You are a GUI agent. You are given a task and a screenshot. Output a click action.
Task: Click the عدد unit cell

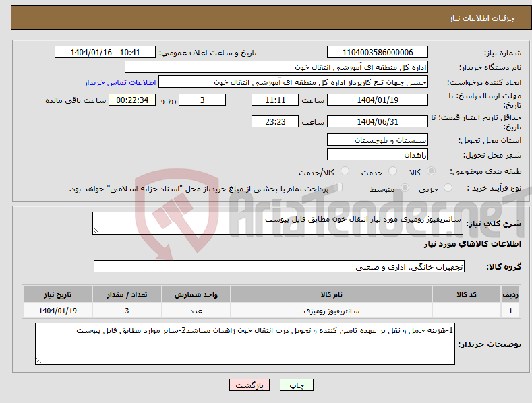196,311
